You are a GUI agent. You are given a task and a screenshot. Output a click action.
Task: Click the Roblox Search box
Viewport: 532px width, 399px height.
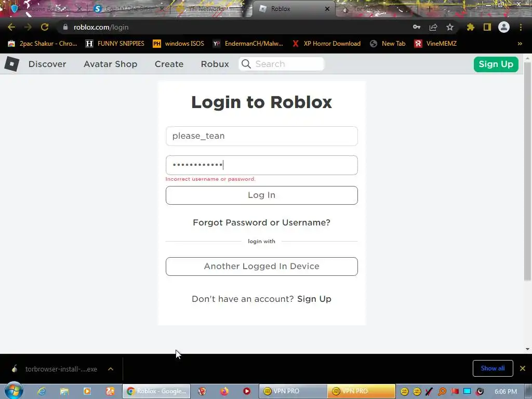[282, 64]
